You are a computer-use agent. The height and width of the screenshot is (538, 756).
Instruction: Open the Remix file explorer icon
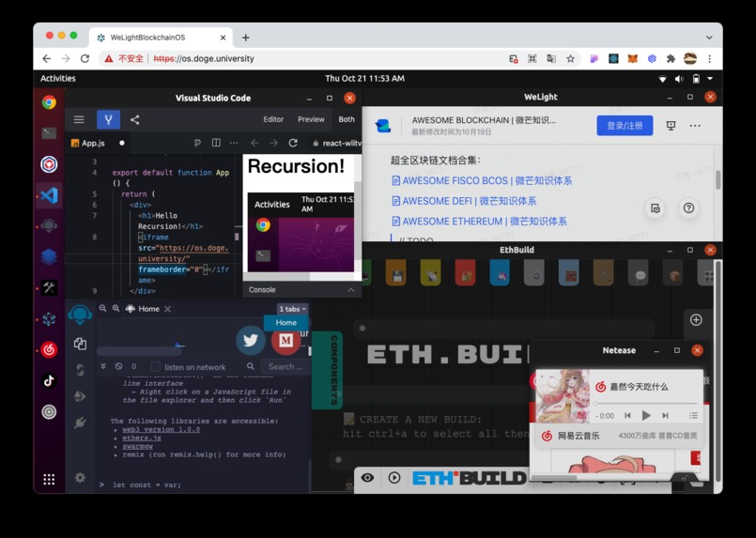[80, 344]
